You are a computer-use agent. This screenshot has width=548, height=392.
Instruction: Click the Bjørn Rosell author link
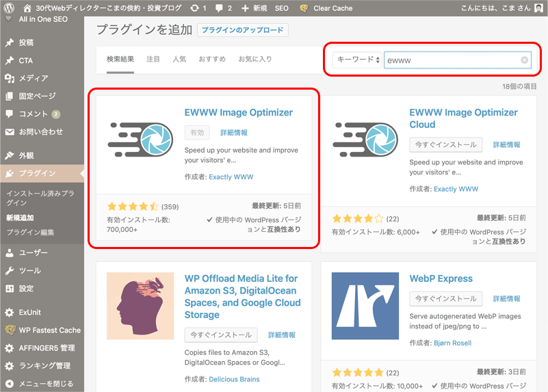pos(453,343)
